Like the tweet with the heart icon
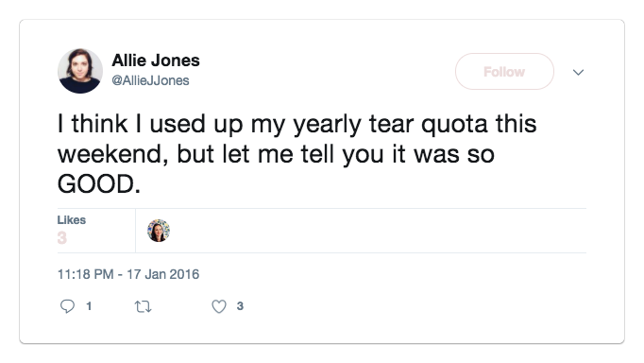The image size is (644, 363). point(219,306)
